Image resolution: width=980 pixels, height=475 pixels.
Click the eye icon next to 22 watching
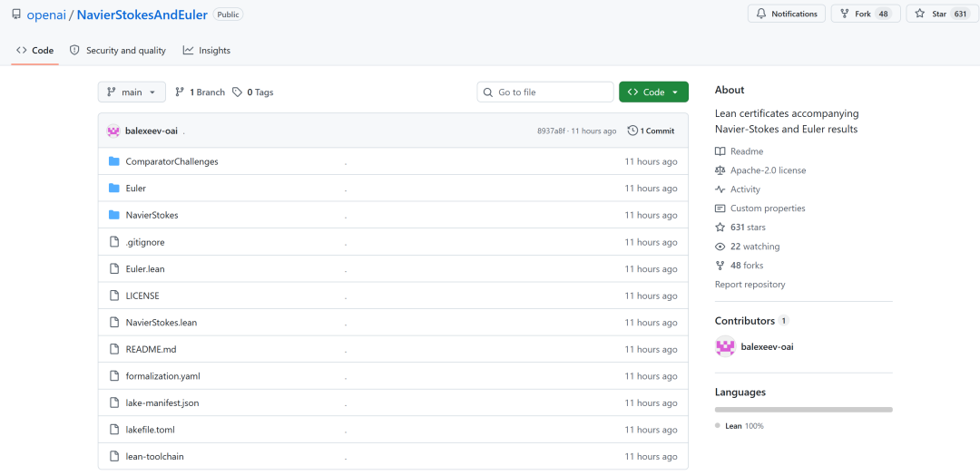720,247
